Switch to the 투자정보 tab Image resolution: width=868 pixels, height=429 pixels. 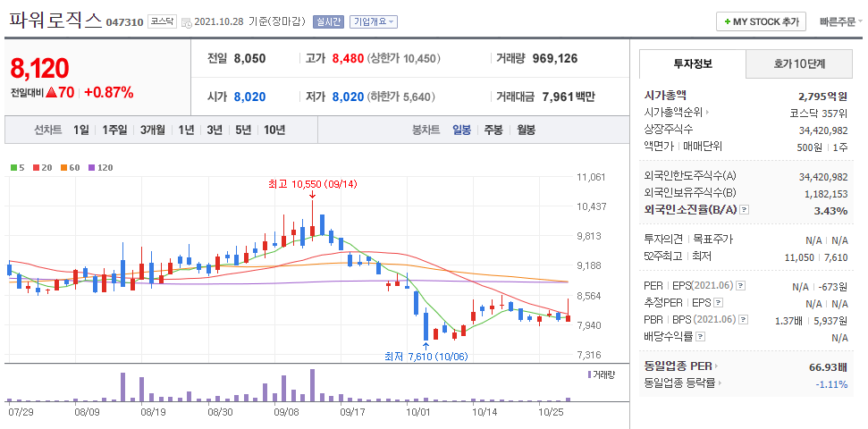693,63
